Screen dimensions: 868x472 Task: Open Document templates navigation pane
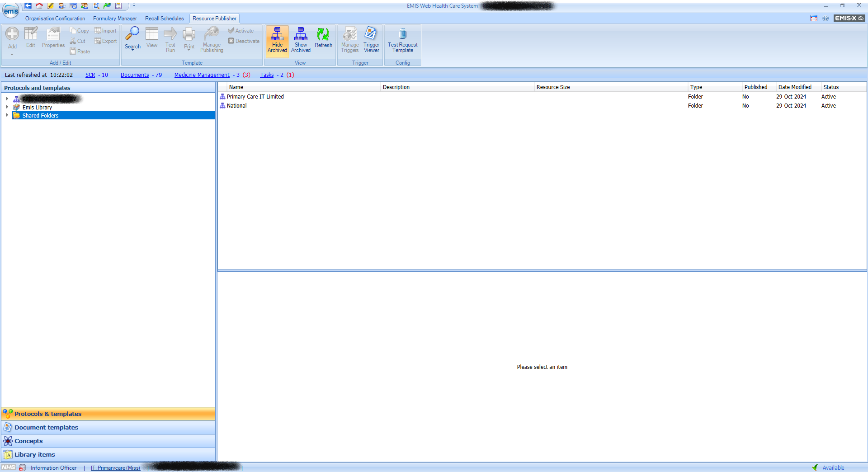click(x=108, y=428)
